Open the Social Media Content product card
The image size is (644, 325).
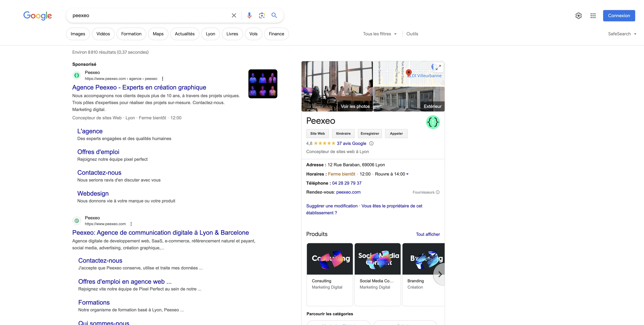(378, 274)
